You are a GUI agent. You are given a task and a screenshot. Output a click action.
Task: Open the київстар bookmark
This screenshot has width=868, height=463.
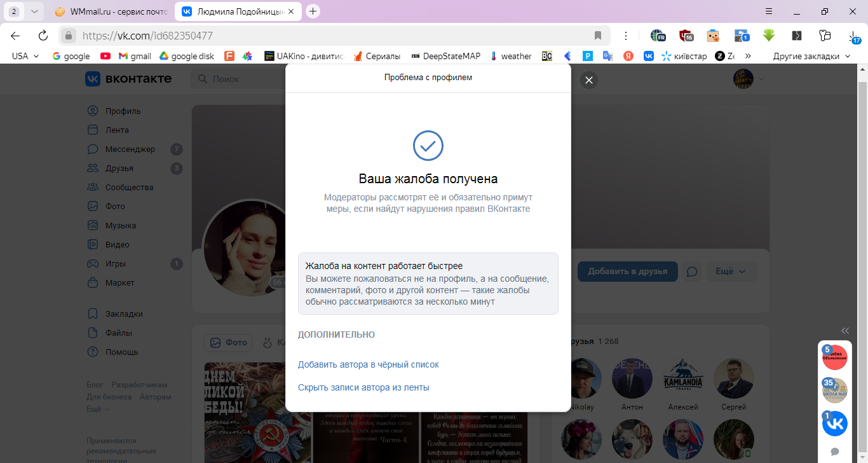684,56
